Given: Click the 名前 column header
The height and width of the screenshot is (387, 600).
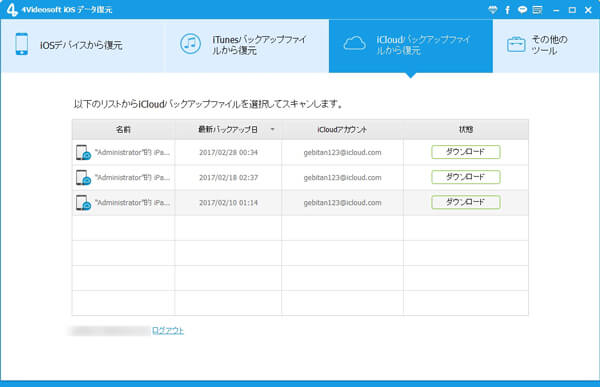Looking at the screenshot, I should click(124, 129).
